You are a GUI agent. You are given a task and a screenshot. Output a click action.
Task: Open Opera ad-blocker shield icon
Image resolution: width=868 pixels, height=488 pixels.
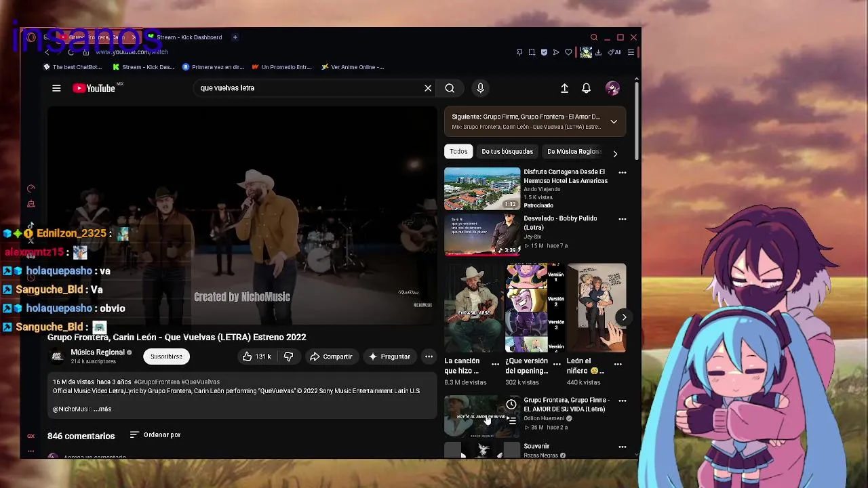tap(544, 52)
